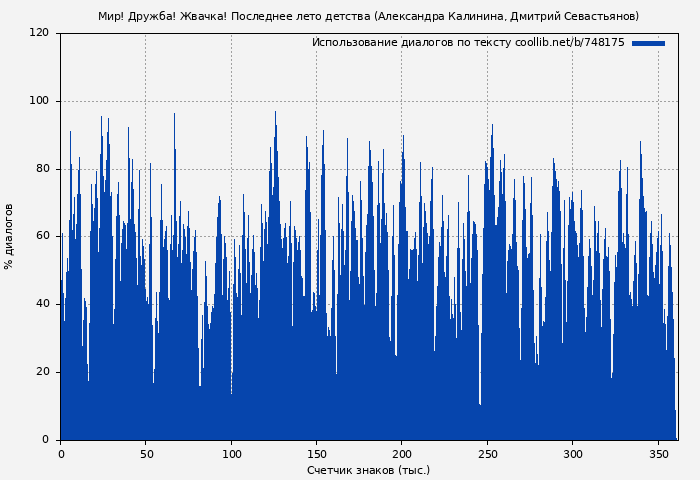Click the 0 tick label on the vertical axis
The width and height of the screenshot is (700, 480).
(45, 440)
